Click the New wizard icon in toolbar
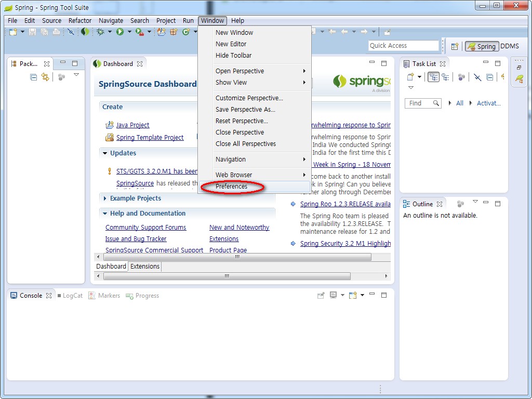The width and height of the screenshot is (532, 399). 13,32
